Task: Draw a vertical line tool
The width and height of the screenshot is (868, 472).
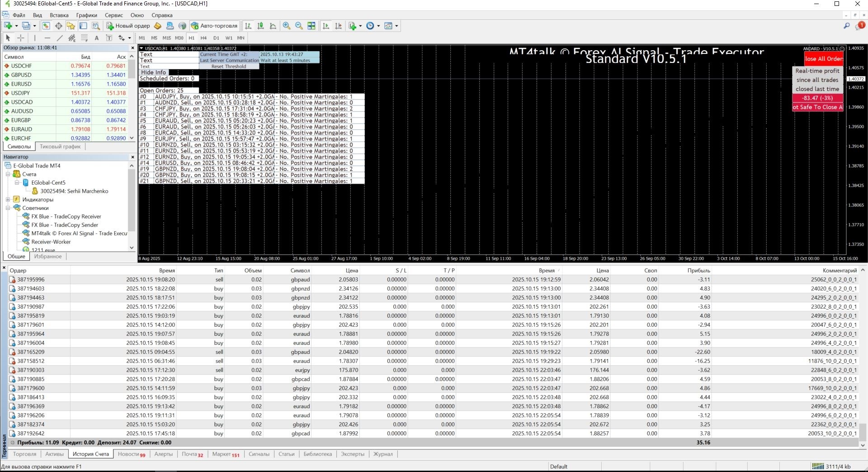Action: coord(35,38)
